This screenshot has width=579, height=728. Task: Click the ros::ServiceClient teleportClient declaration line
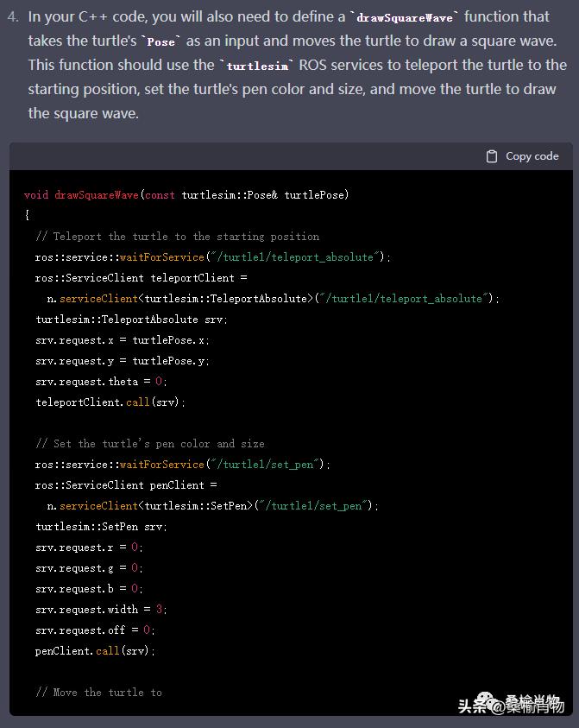point(141,278)
